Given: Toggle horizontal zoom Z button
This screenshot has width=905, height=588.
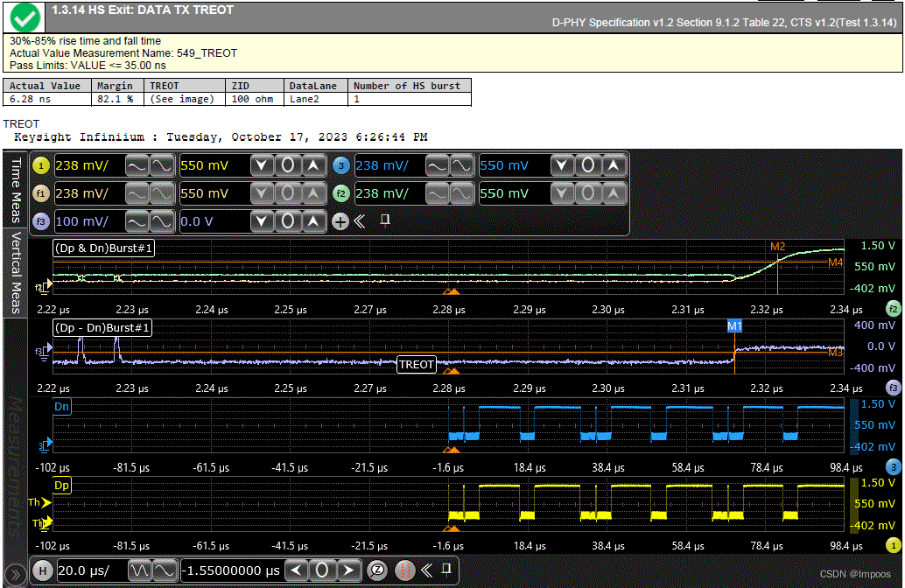Looking at the screenshot, I should (x=377, y=570).
